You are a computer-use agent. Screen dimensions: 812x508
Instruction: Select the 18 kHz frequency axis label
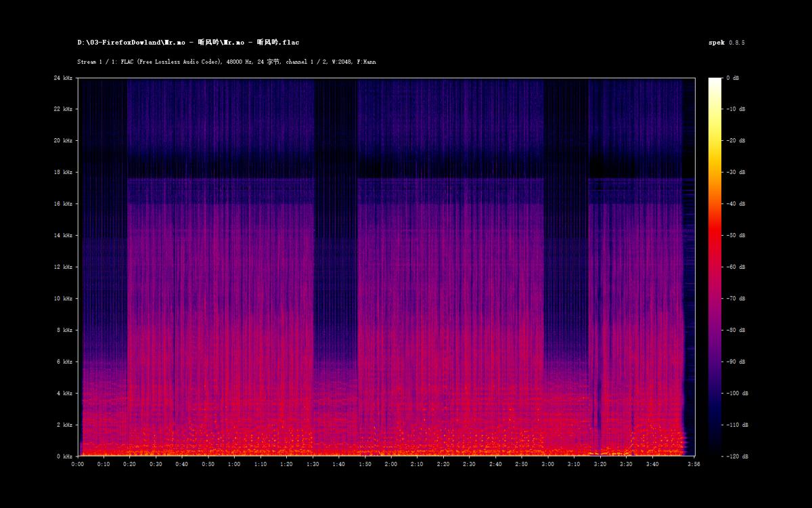tap(63, 173)
